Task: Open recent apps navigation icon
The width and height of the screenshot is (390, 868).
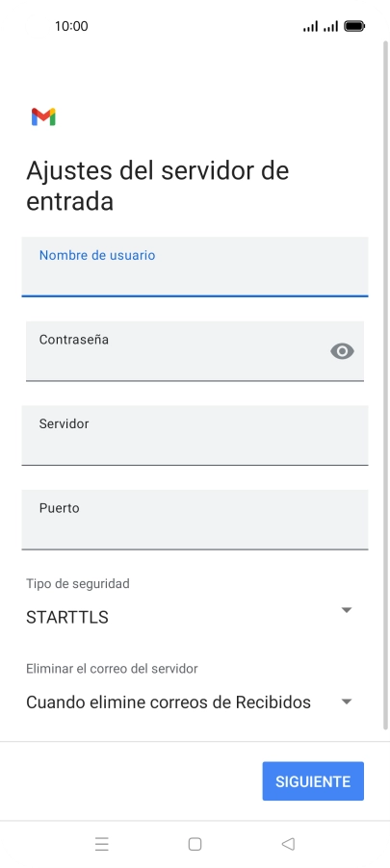Action: [101, 844]
